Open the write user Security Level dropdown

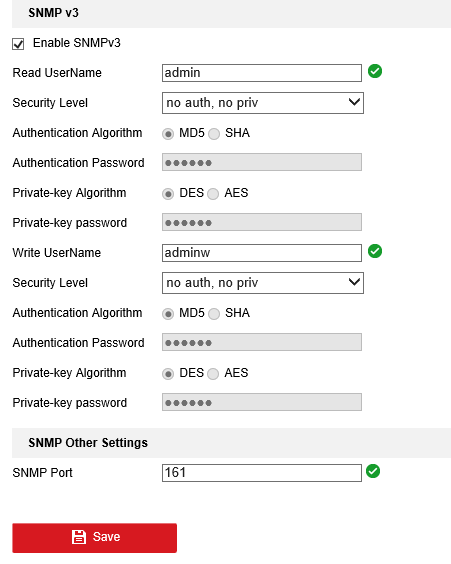tap(263, 283)
